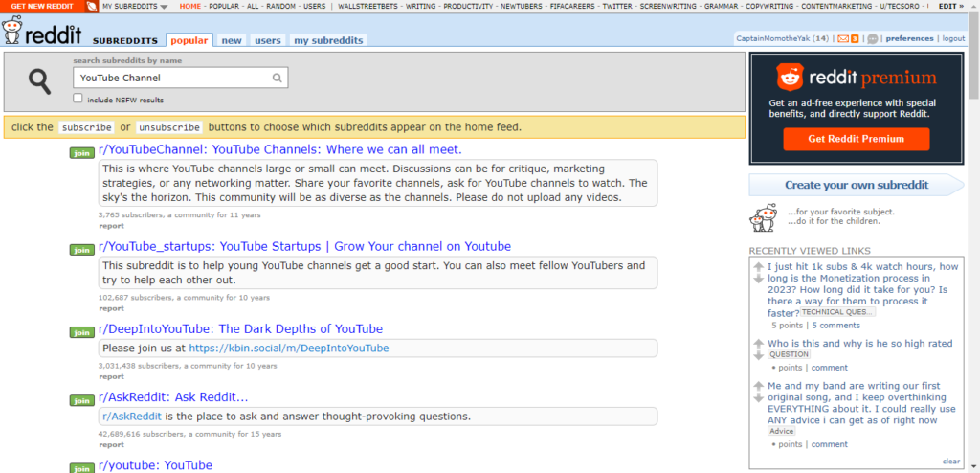This screenshot has height=473, width=980.
Task: Expand the My Subreddits dropdown
Action: (x=135, y=7)
